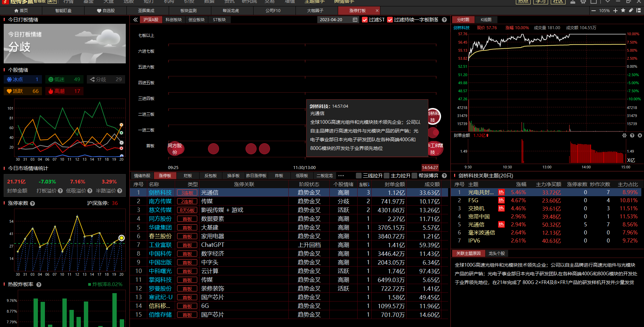644x327 pixels.
Task: Close the 封单金额 panel with X icon
Action: click(640, 135)
